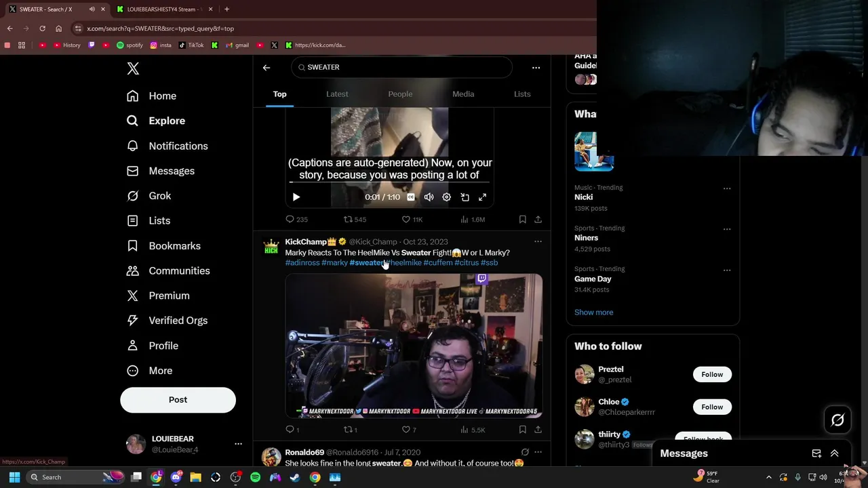Open the TikTok bookmark
This screenshot has width=868, height=488.
pyautogui.click(x=191, y=45)
